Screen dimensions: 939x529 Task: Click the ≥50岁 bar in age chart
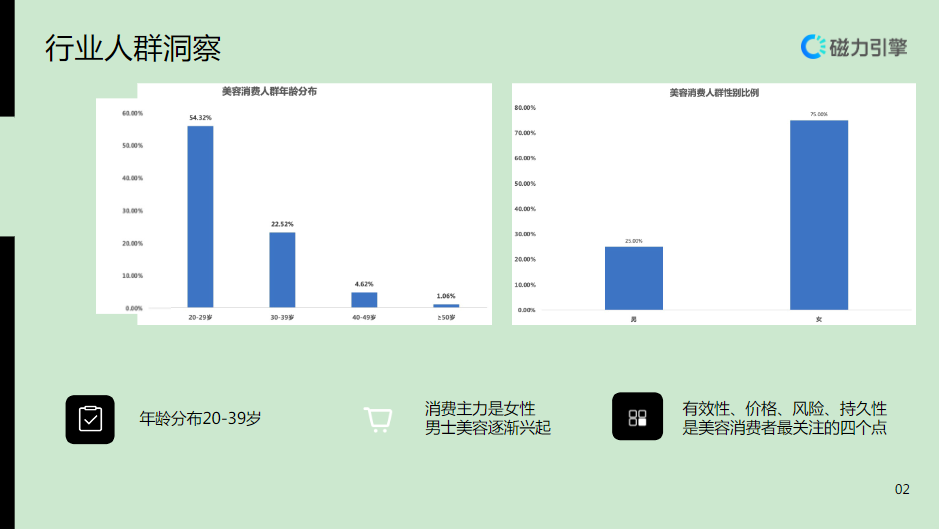click(x=446, y=306)
